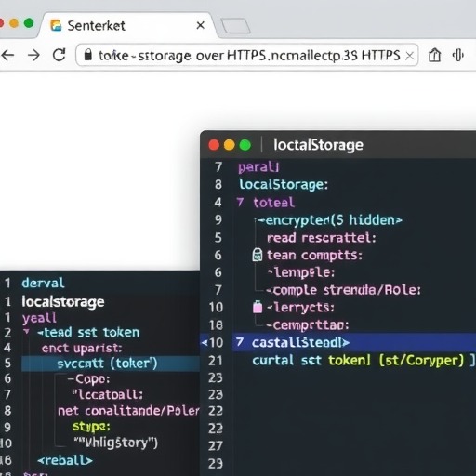The height and width of the screenshot is (476, 476).
Task: Click the lock icon beside 'tean comptts:'
Action: point(258,255)
